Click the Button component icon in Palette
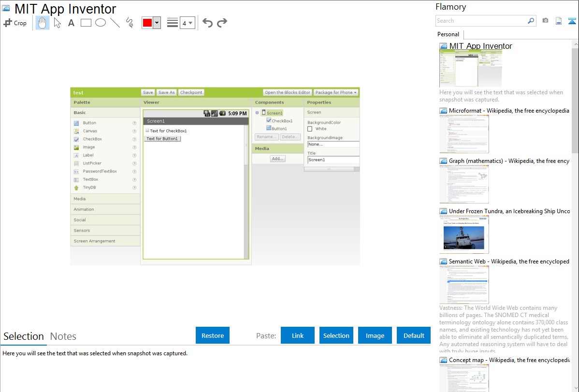The height and width of the screenshot is (392, 579). click(76, 123)
